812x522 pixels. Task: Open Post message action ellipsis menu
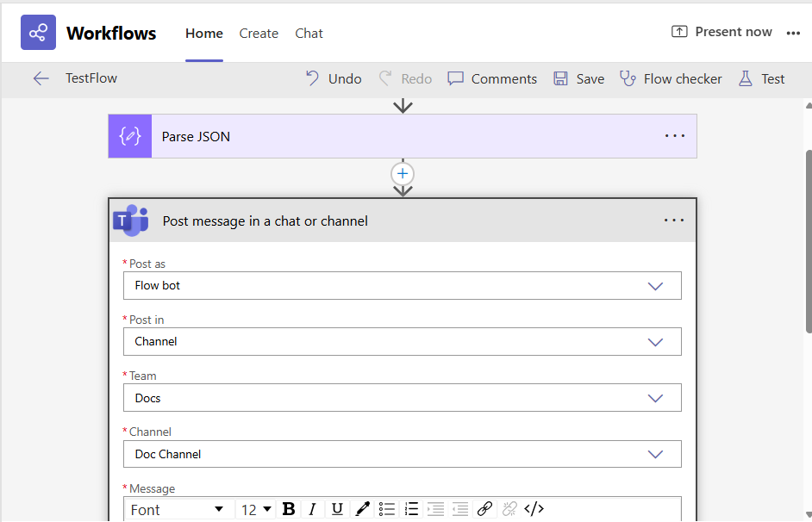[674, 221]
